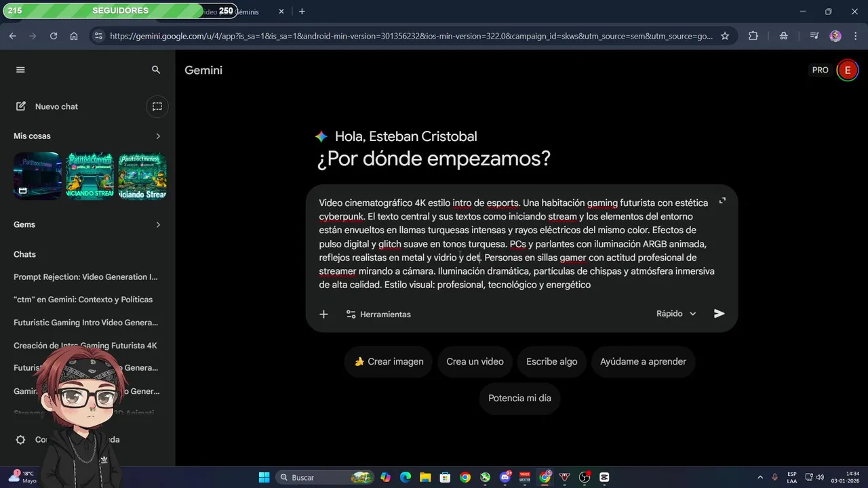Show hidden system tray icons
868x488 pixels.
(759, 477)
